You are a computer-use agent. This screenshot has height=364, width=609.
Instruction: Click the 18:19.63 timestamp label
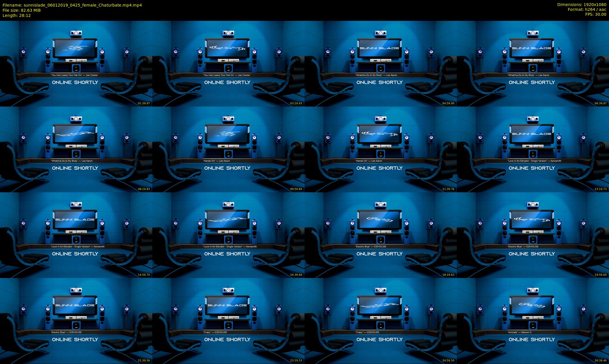pyautogui.click(x=448, y=275)
